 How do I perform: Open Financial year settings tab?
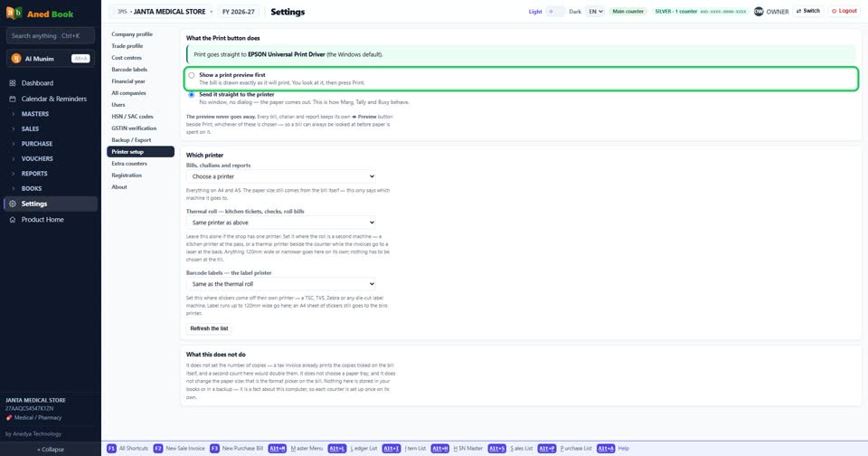pos(140,81)
